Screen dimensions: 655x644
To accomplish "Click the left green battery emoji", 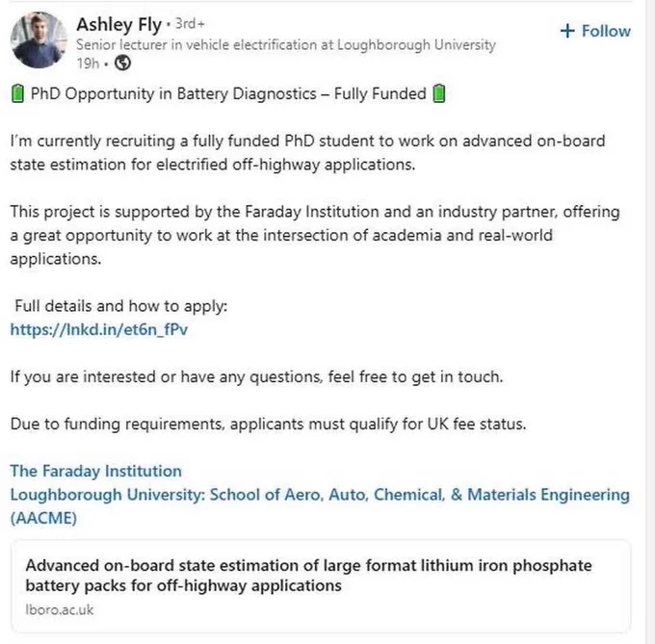I will coord(17,93).
